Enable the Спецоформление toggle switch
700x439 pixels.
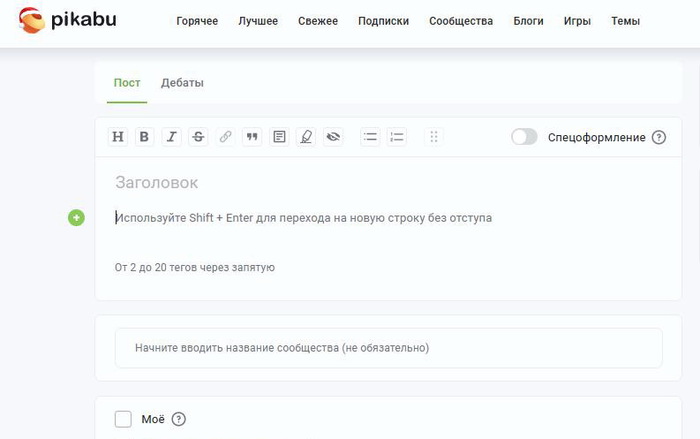[524, 137]
